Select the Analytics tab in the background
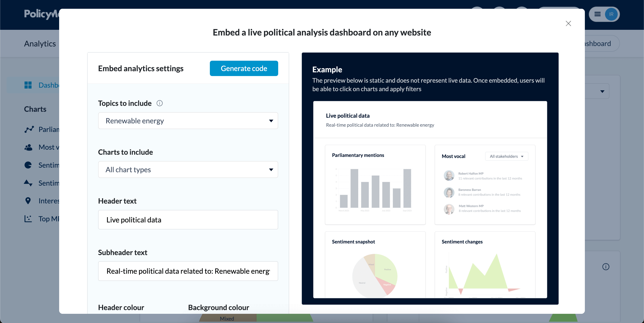Image resolution: width=644 pixels, height=323 pixels. point(40,44)
